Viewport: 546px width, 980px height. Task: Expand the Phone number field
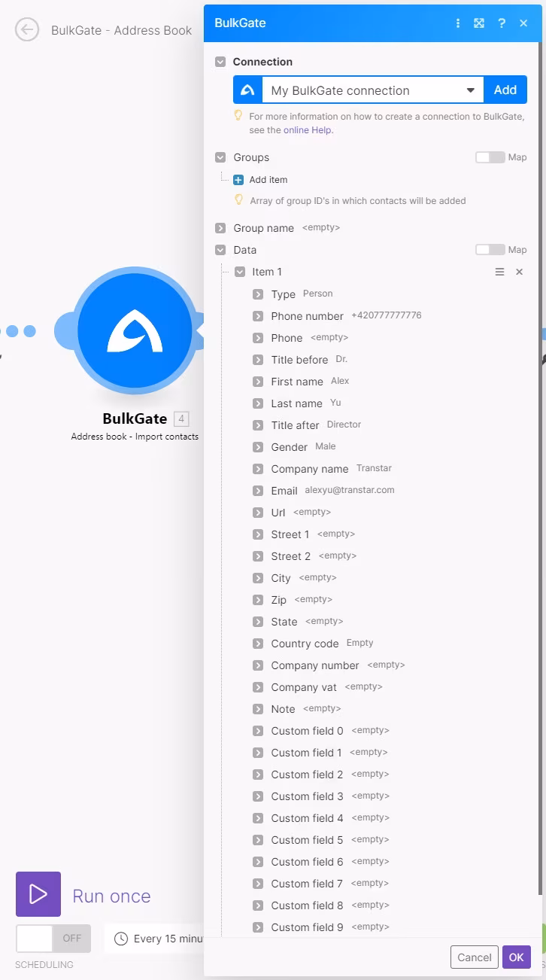tap(258, 316)
